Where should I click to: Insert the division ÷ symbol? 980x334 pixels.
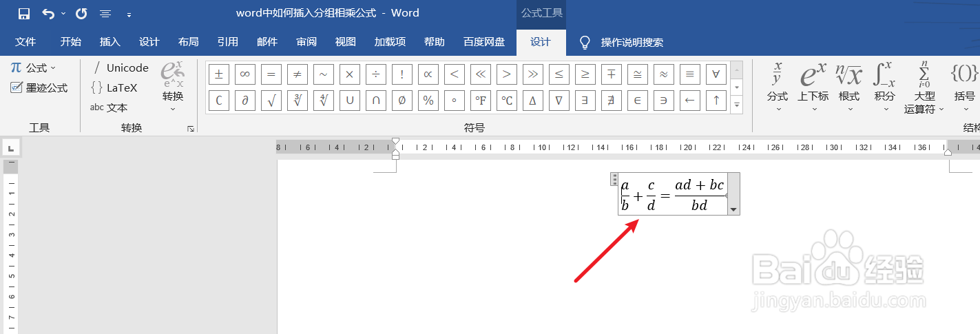tap(376, 74)
